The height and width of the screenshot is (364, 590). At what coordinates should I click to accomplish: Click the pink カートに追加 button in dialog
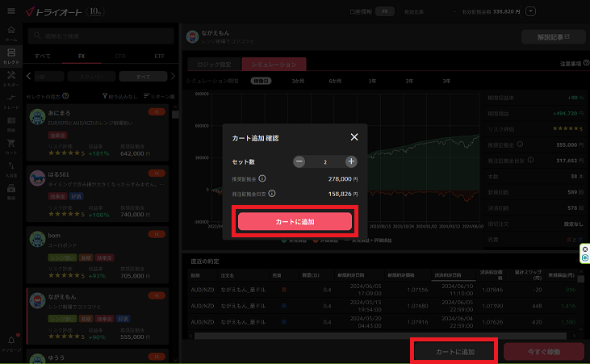(295, 221)
